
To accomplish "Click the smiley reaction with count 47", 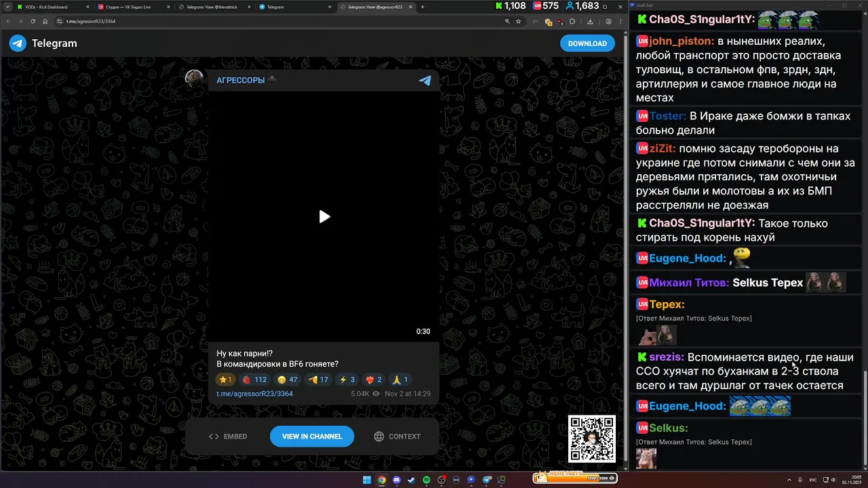I will point(288,380).
